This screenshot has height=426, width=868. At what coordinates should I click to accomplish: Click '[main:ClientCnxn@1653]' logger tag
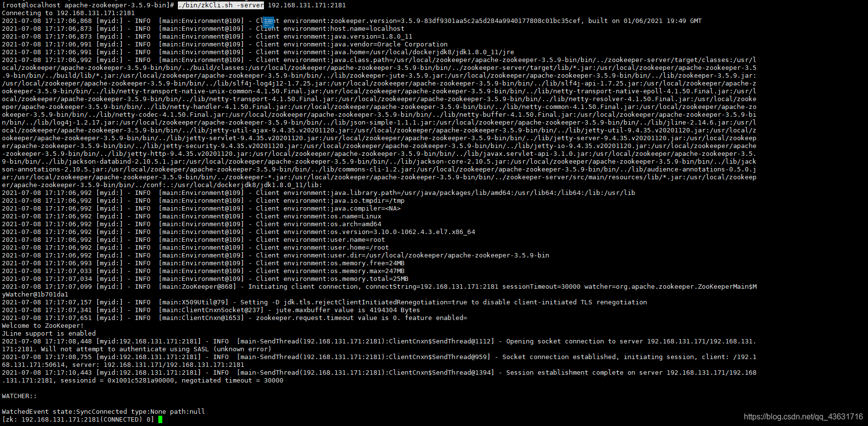tap(201, 318)
